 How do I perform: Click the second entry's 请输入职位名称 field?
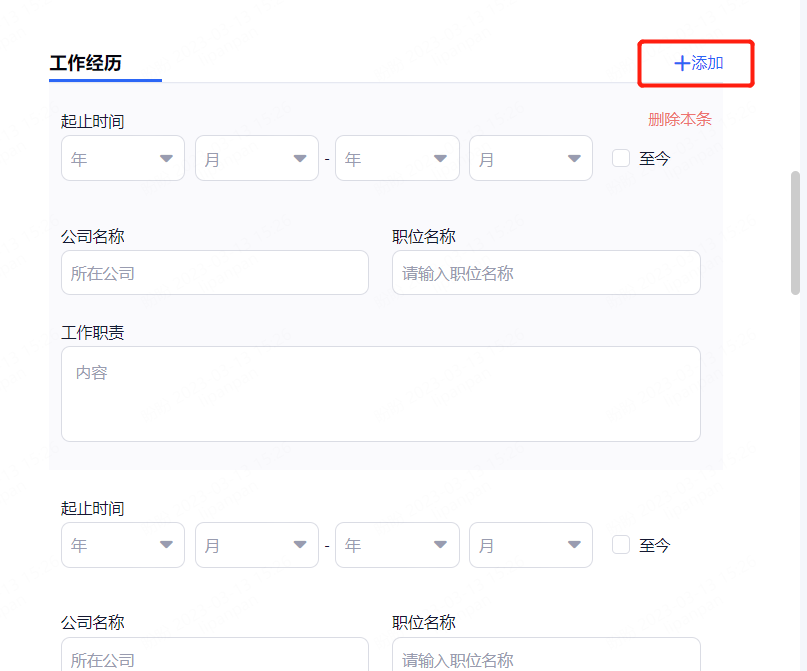(546, 656)
